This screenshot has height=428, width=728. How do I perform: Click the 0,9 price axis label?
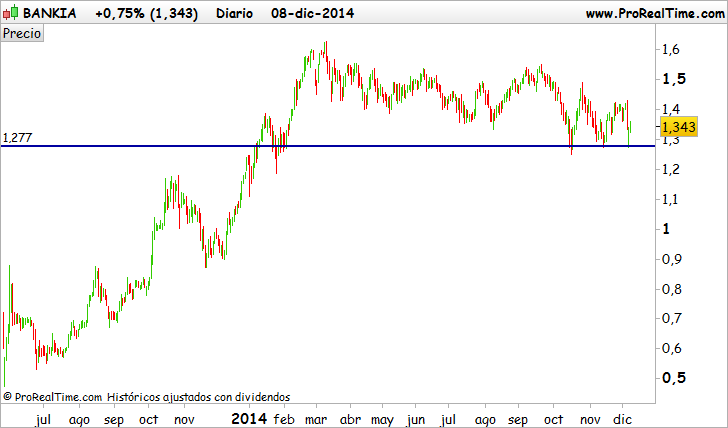pos(671,259)
